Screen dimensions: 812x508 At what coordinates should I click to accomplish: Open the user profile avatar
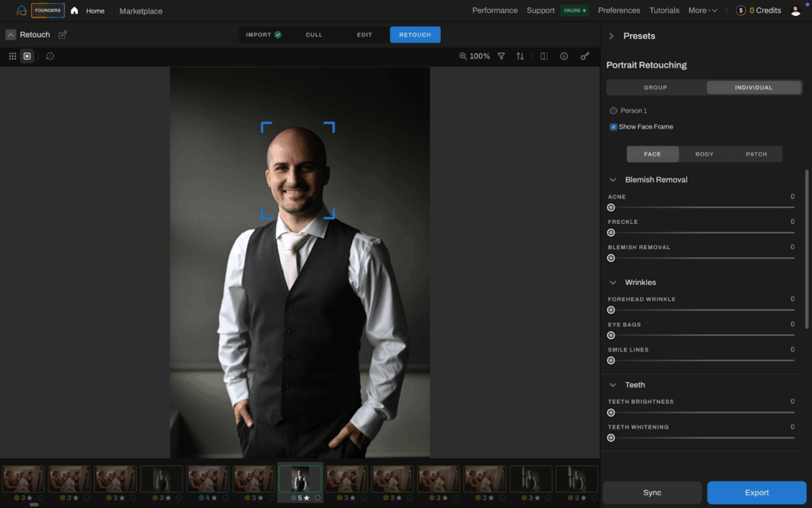click(796, 10)
